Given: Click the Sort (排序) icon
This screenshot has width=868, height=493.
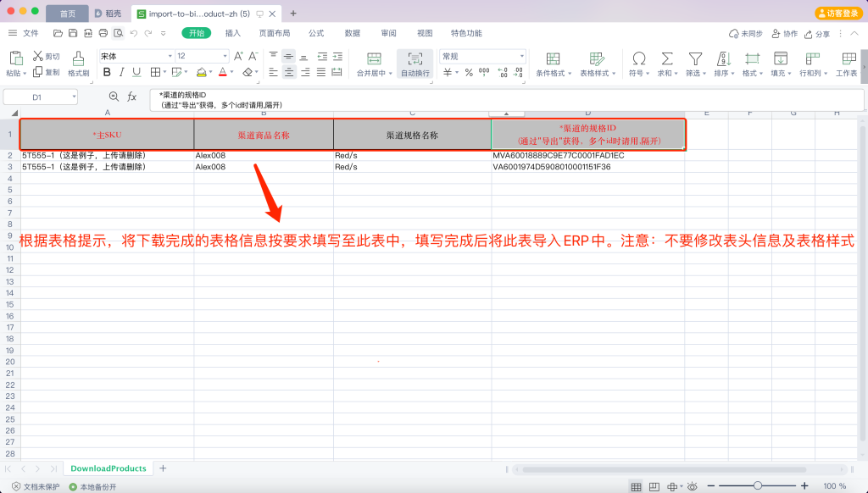Looking at the screenshot, I should 723,58.
